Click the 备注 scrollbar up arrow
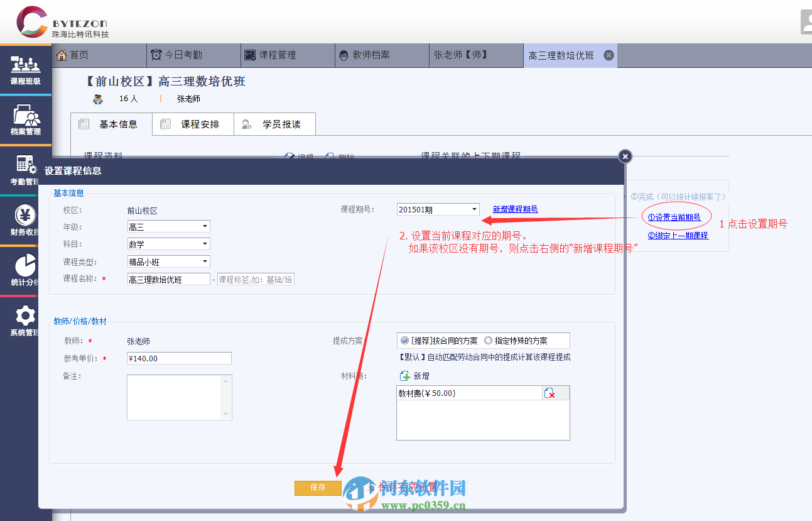 tap(226, 380)
